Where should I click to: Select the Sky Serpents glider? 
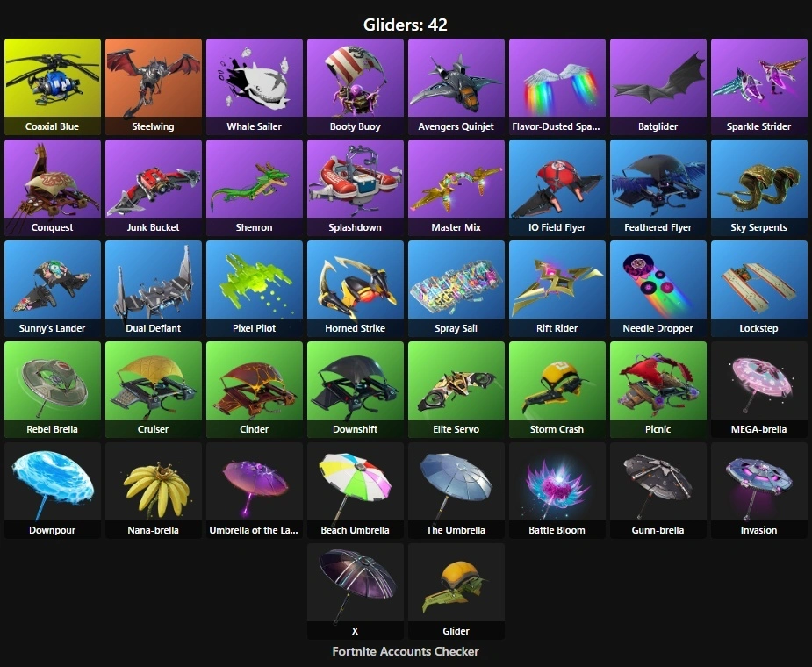pyautogui.click(x=759, y=188)
